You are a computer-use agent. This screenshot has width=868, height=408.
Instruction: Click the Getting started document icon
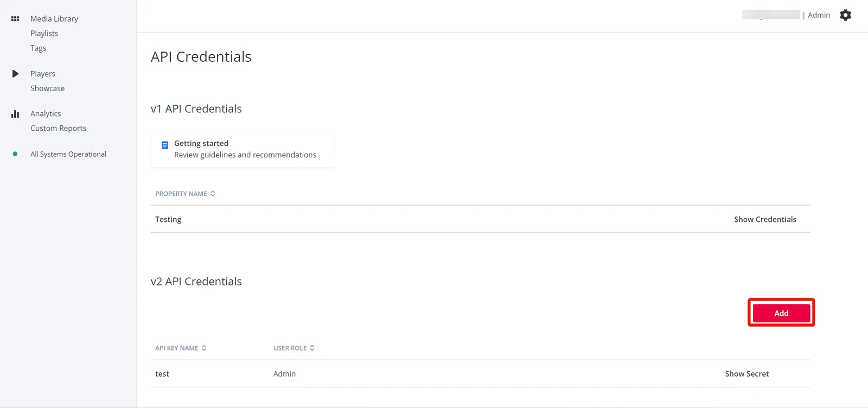point(165,145)
